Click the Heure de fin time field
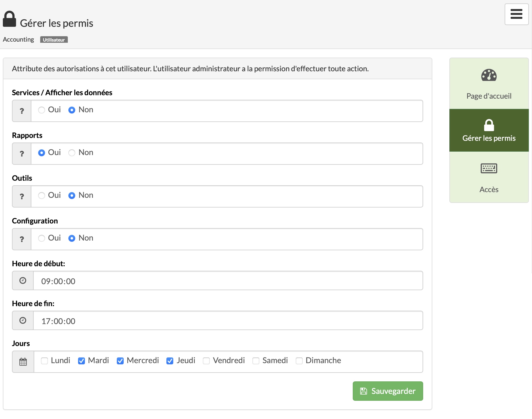Screen dimensions: 532x419 [228, 320]
